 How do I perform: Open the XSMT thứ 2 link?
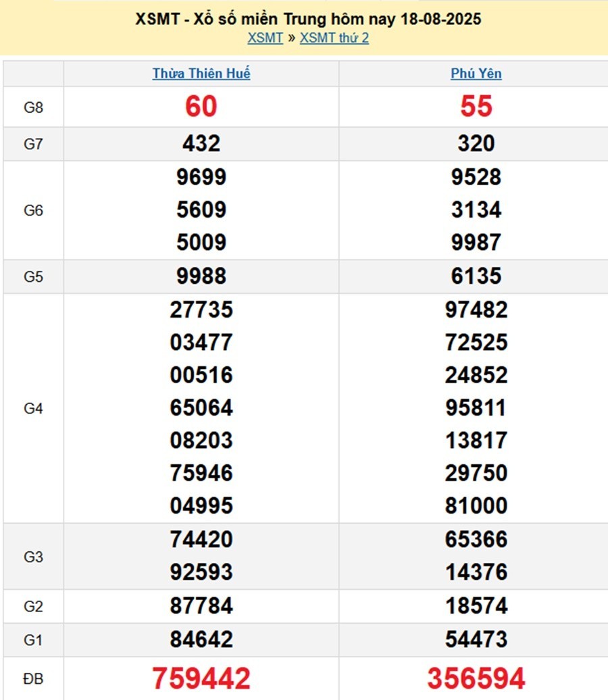click(334, 38)
